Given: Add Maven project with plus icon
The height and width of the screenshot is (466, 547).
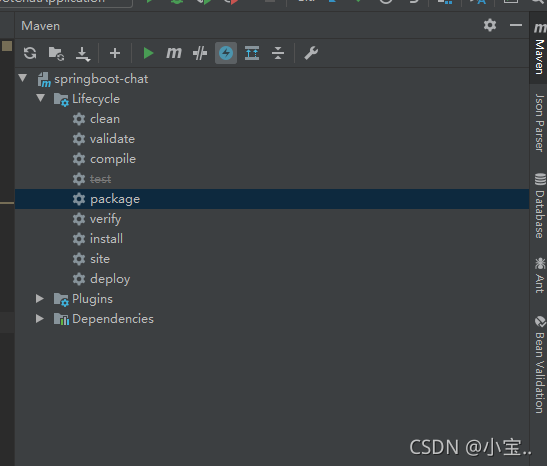Looking at the screenshot, I should coord(115,53).
